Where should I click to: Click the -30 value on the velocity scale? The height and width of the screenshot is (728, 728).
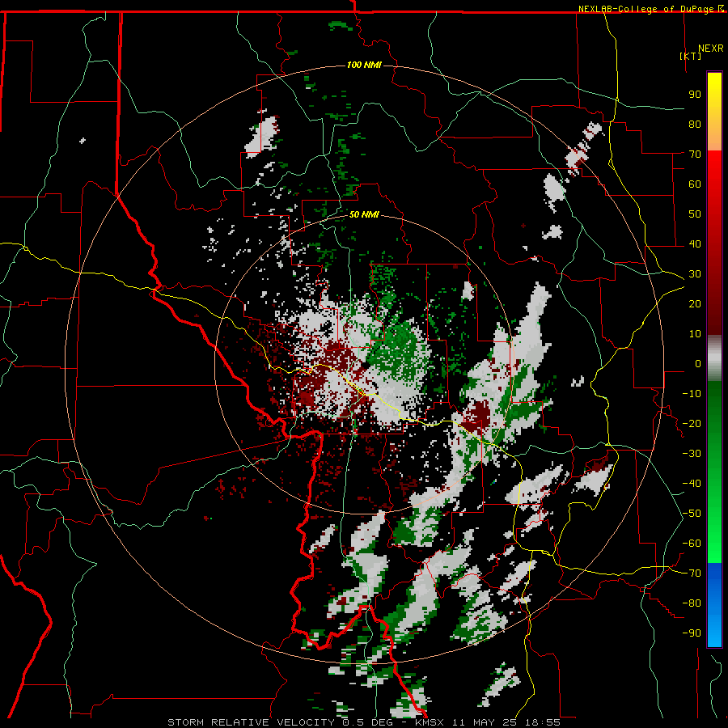coord(692,454)
